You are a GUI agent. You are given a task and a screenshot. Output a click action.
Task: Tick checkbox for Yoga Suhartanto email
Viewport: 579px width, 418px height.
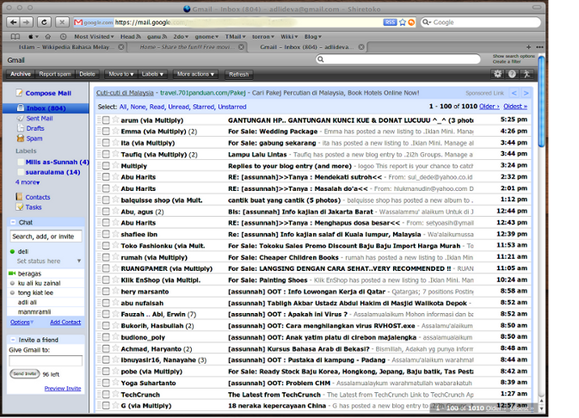[106, 383]
